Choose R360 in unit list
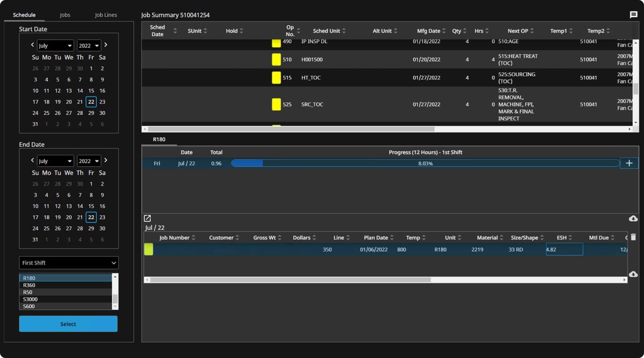644x358 pixels. (66, 285)
